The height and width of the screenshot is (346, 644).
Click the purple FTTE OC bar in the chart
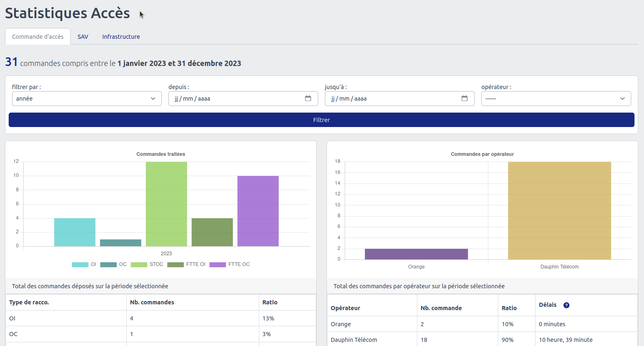tap(258, 210)
